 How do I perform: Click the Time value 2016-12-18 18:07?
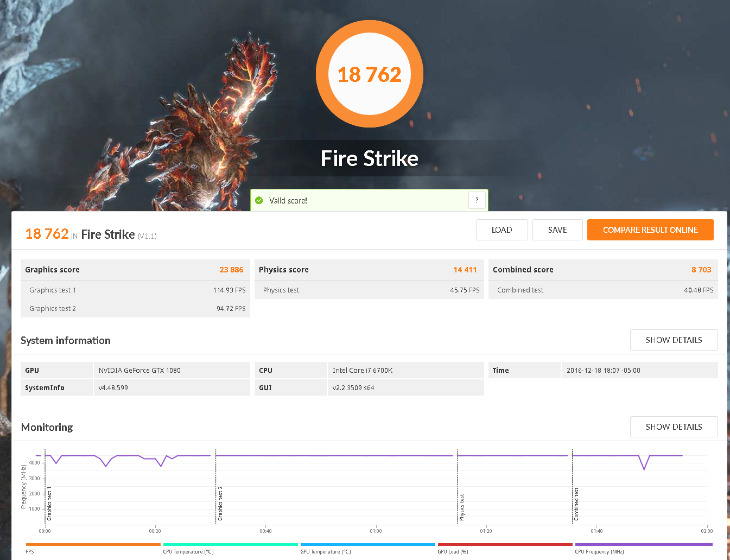point(604,371)
